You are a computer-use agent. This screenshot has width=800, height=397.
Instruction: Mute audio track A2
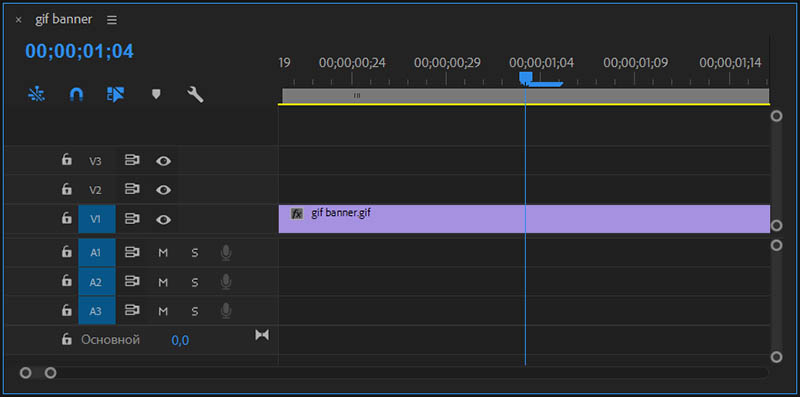click(x=163, y=282)
